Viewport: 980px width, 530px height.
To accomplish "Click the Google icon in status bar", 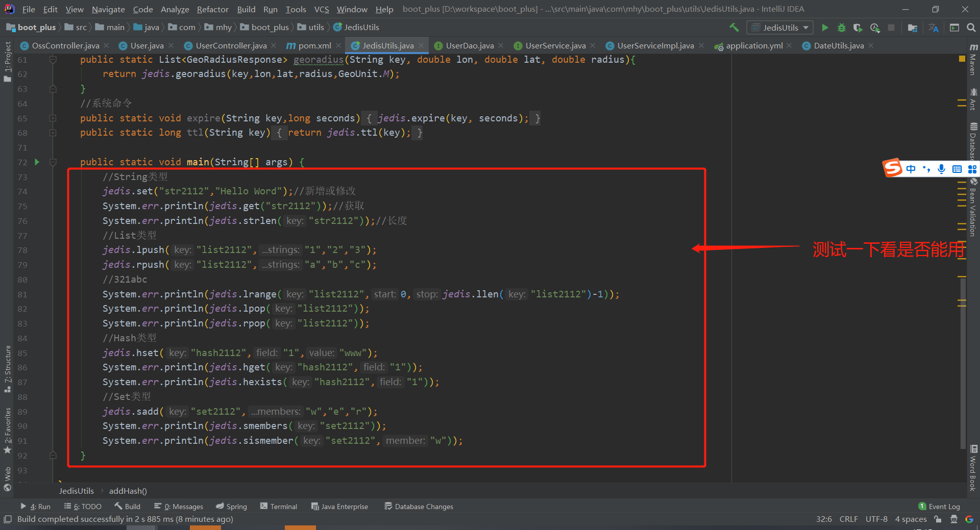I will 969,519.
